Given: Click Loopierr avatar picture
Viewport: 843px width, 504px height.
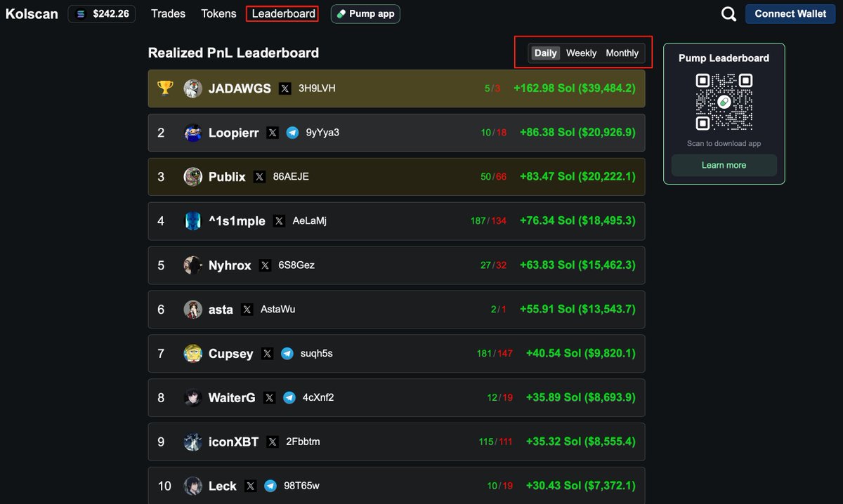Looking at the screenshot, I should 192,133.
